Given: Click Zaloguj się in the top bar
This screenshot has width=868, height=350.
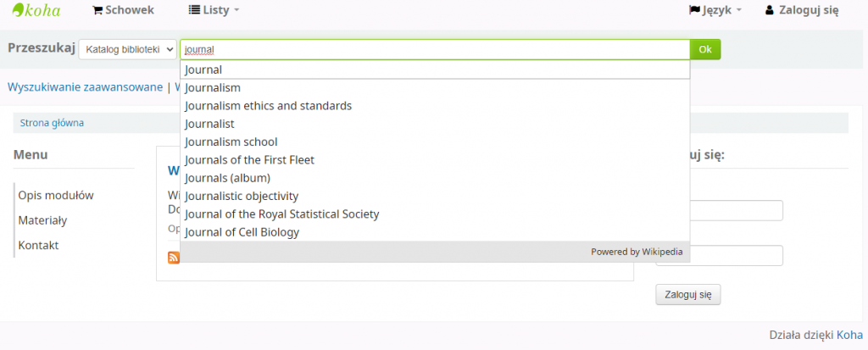Looking at the screenshot, I should click(801, 10).
